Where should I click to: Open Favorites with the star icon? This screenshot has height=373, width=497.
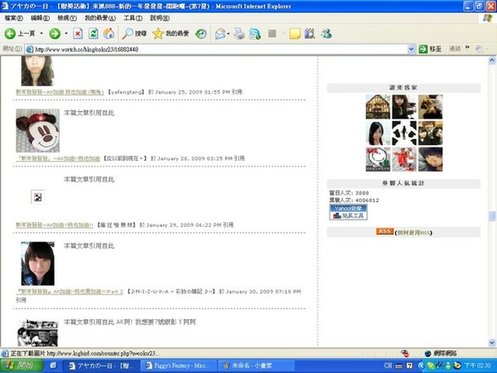[171, 33]
